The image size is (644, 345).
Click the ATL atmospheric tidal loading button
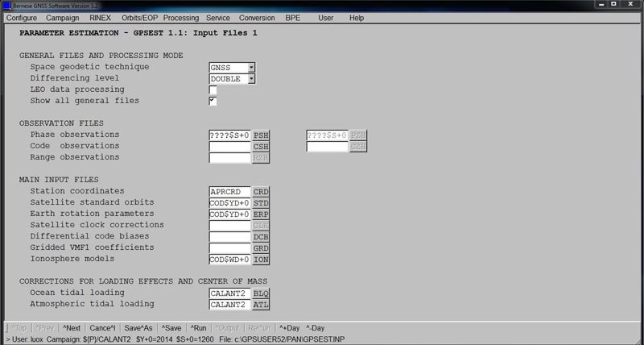261,305
